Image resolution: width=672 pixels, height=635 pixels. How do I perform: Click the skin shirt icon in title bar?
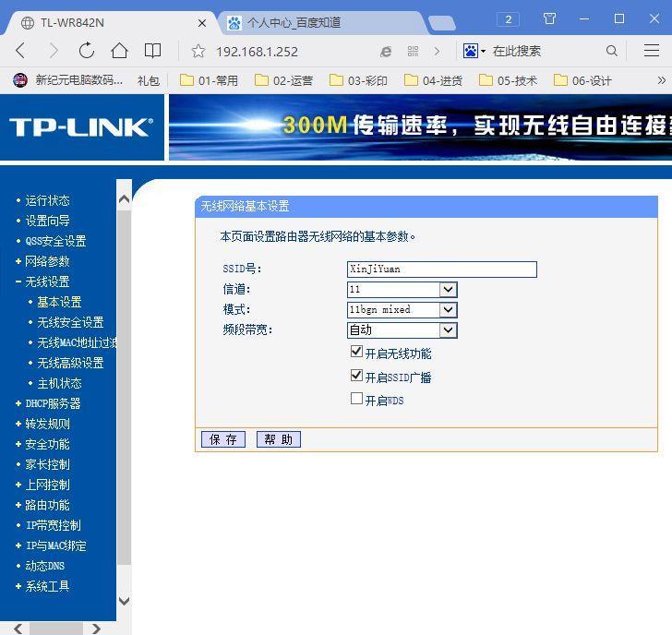tap(549, 18)
